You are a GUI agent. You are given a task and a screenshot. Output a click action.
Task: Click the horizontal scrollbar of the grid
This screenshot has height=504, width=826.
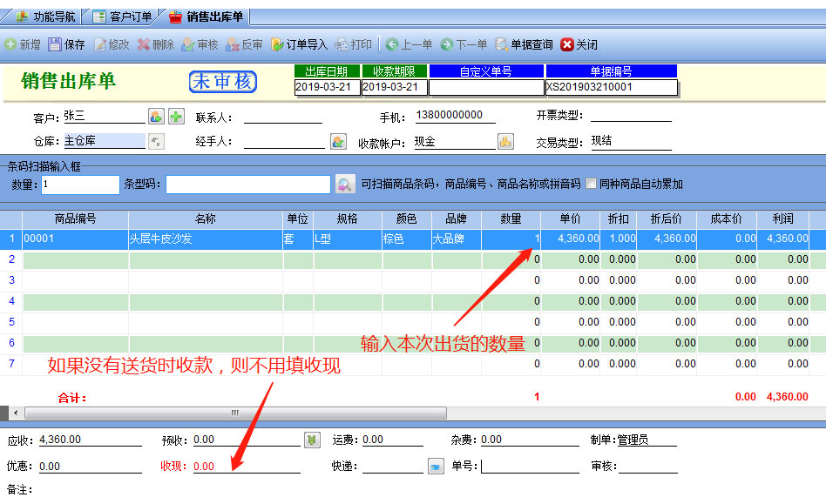[234, 413]
